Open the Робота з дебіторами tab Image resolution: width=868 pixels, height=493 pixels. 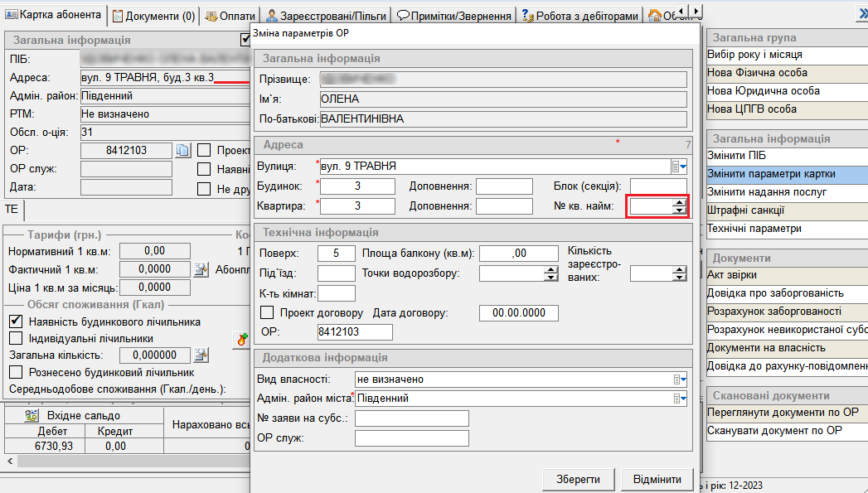(x=579, y=16)
